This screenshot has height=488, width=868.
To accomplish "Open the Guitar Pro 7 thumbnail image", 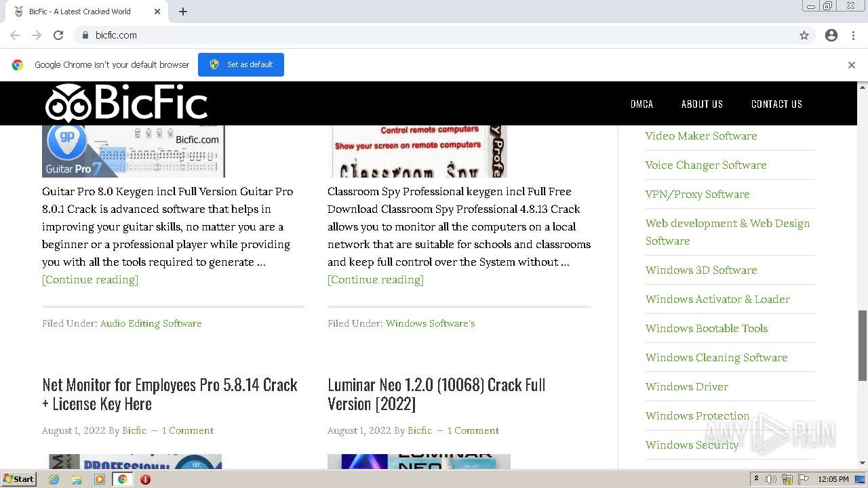I will [134, 151].
